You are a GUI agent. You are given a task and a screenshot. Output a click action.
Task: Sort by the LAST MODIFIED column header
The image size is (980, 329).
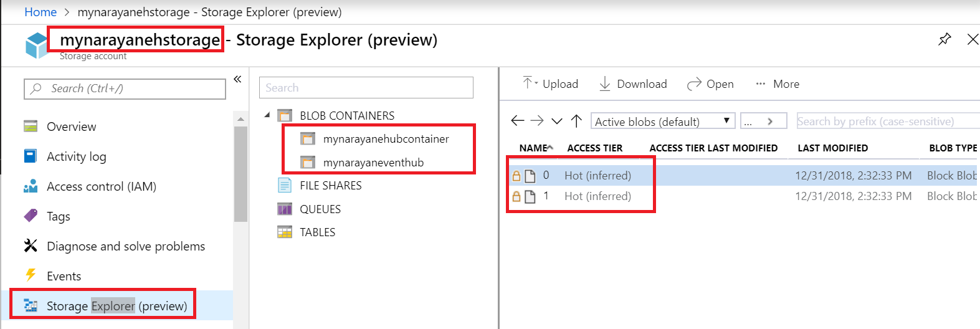tap(833, 148)
